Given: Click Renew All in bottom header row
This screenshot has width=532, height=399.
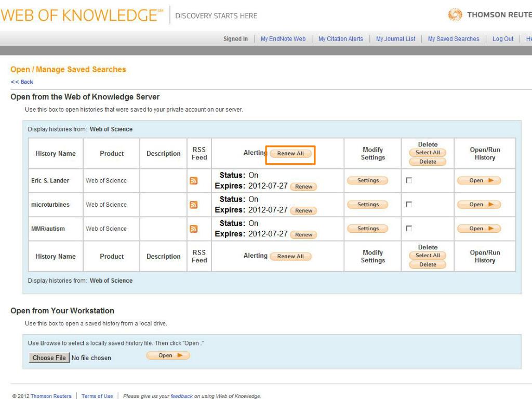Looking at the screenshot, I should pyautogui.click(x=290, y=256).
